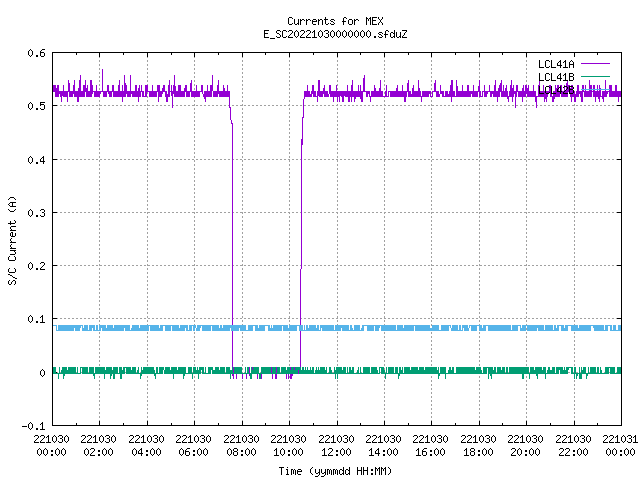Click the 0.6 y-axis tick label
The image size is (640, 480).
point(36,53)
